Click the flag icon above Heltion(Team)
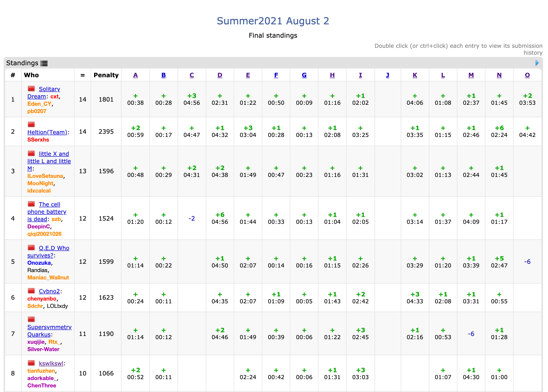Screen dimensions: 548x392 coord(32,125)
